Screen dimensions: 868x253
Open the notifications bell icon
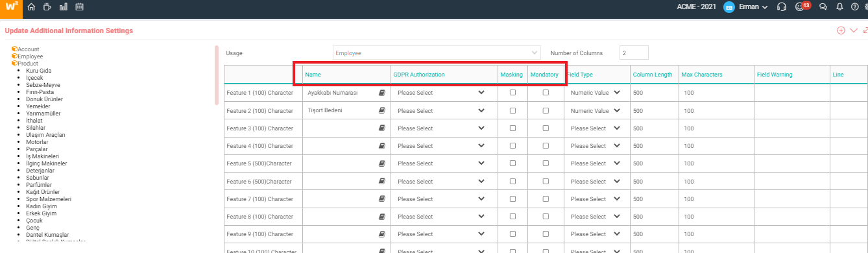(839, 7)
